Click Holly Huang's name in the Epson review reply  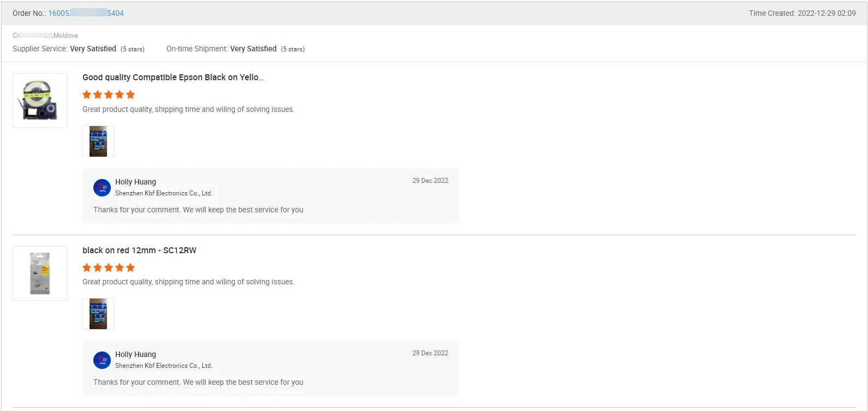tap(135, 182)
